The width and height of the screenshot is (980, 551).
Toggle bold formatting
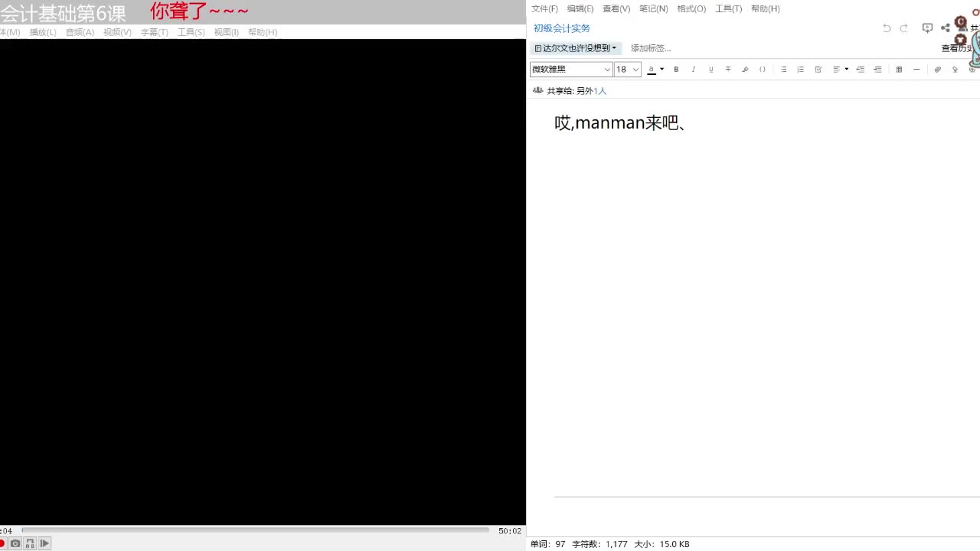coord(676,69)
